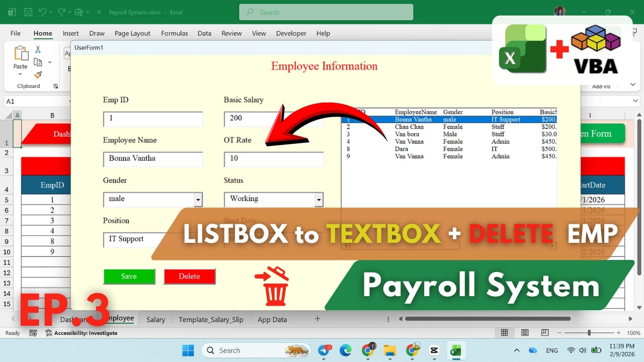Switch to the View ribbon tab
This screenshot has width=644, height=362.
coord(259,33)
